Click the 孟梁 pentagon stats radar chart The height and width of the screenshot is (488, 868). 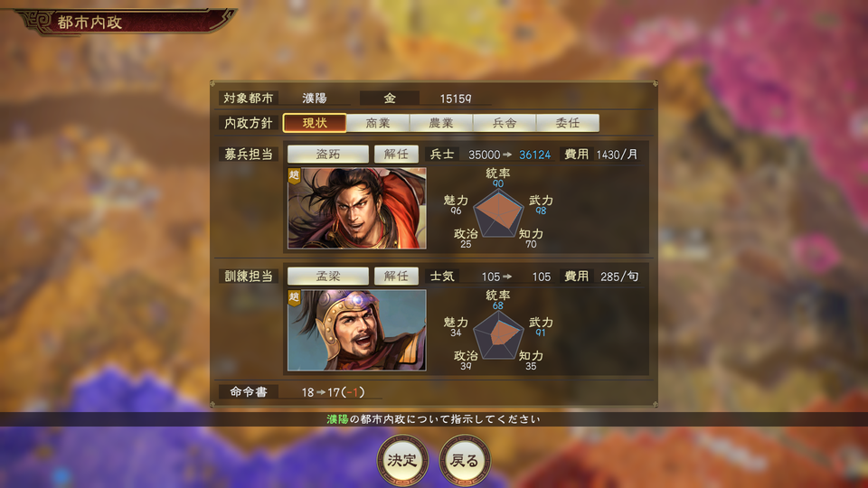click(498, 335)
